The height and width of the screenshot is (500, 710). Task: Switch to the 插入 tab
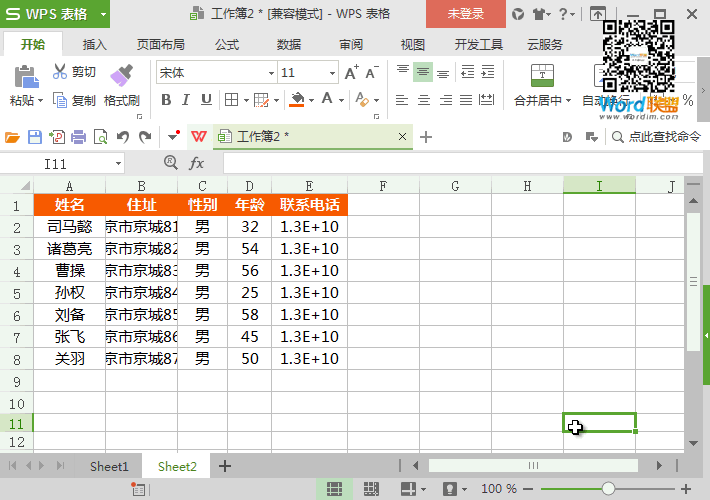94,44
